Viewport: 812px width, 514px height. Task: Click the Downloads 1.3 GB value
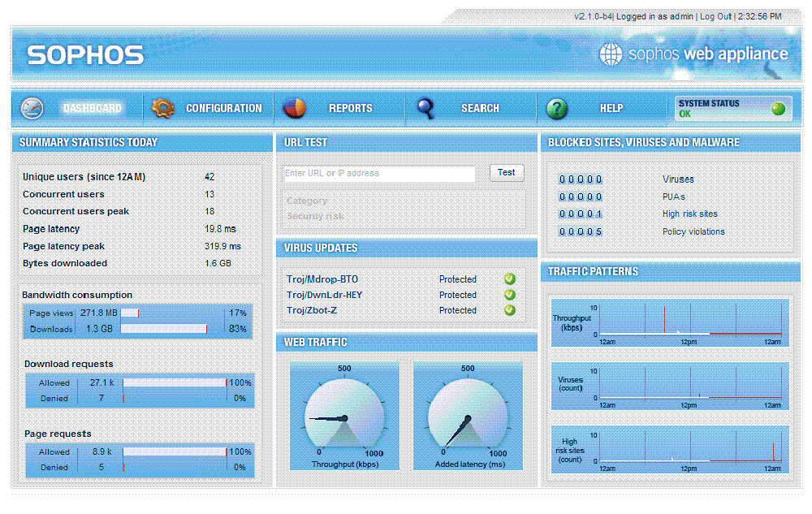point(99,329)
